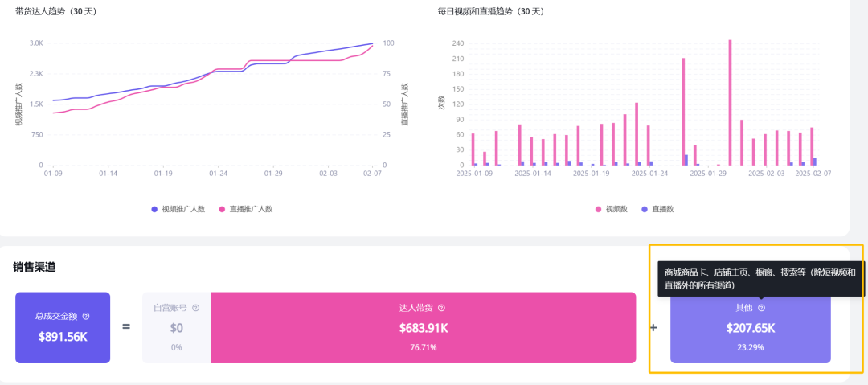Toggle the 直播数 legend series
The height and width of the screenshot is (385, 868).
pos(657,209)
